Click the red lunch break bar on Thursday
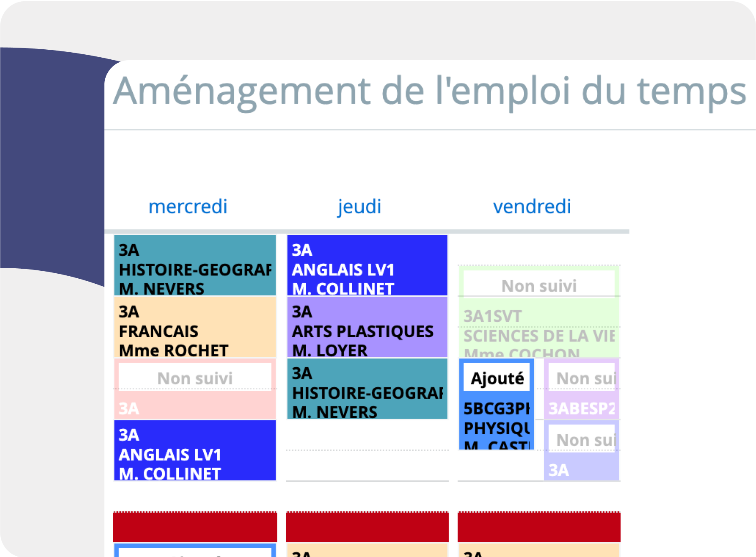 click(367, 526)
